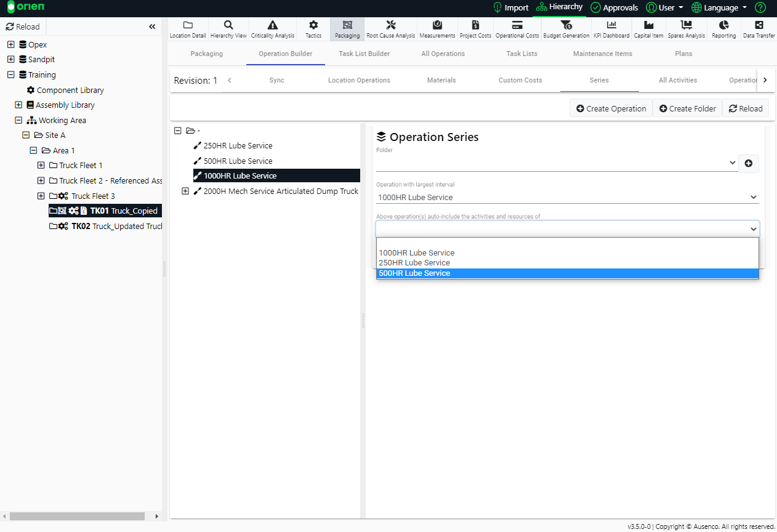Screen dimensions: 777x532
Task: Switch to Task List Builder tab
Action: [x=364, y=54]
